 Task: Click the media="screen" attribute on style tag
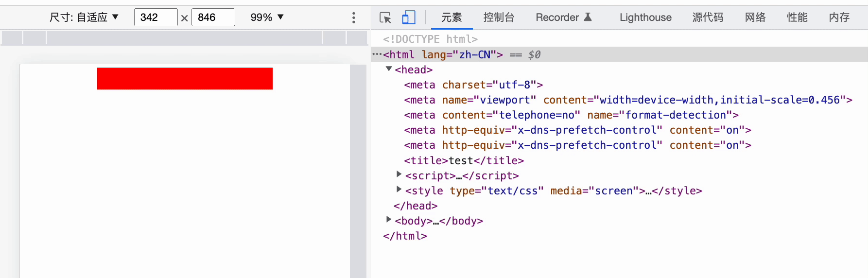595,191
